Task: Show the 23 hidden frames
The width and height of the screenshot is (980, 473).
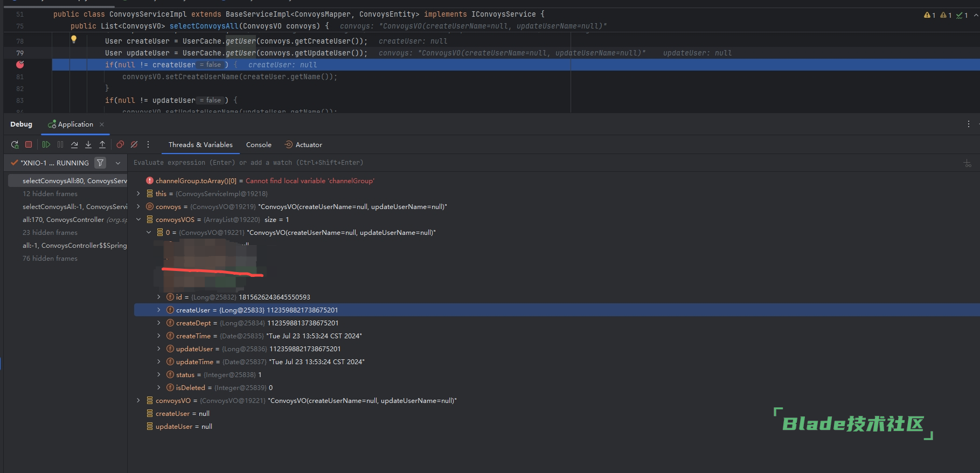Action: 50,233
